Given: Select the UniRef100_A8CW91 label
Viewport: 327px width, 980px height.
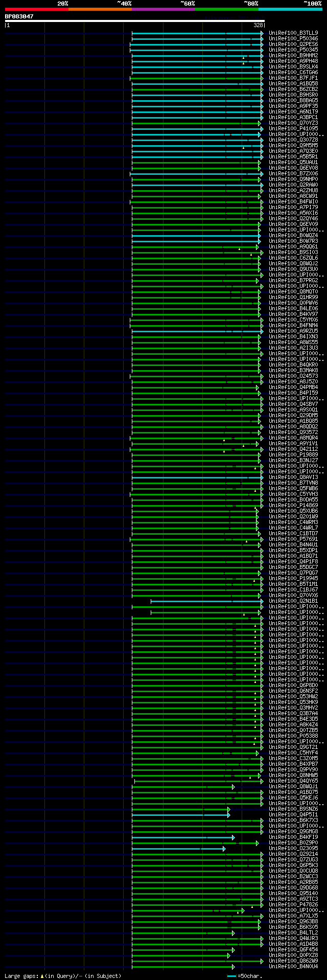Looking at the screenshot, I should pos(293,196).
